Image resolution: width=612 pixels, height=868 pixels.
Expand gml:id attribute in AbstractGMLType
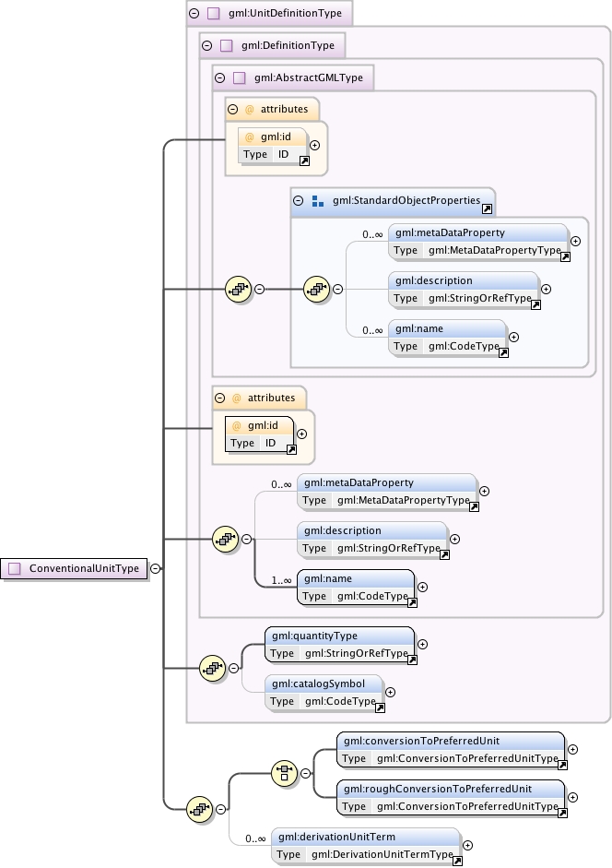[x=315, y=145]
